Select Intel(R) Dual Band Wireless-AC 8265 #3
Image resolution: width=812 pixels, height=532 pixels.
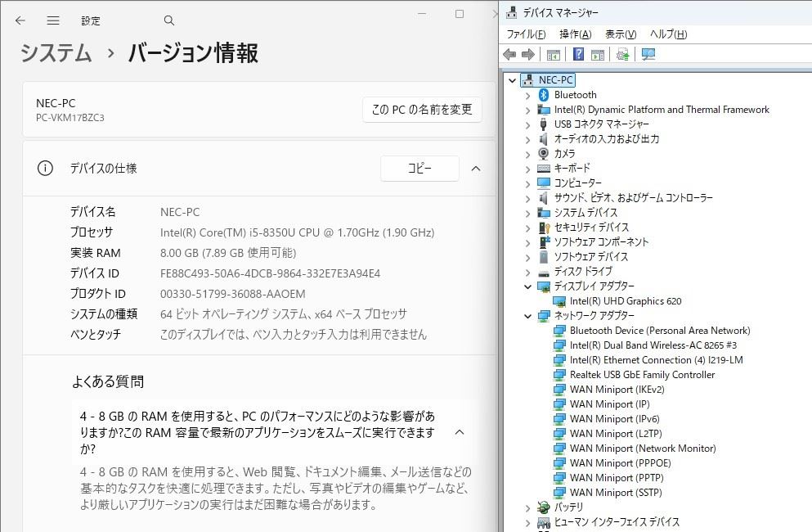point(653,345)
